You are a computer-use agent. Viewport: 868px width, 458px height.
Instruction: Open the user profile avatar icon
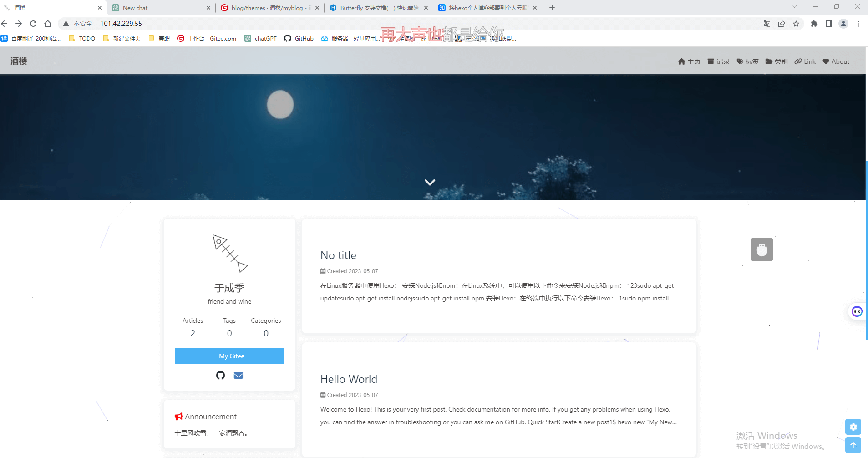tap(843, 24)
